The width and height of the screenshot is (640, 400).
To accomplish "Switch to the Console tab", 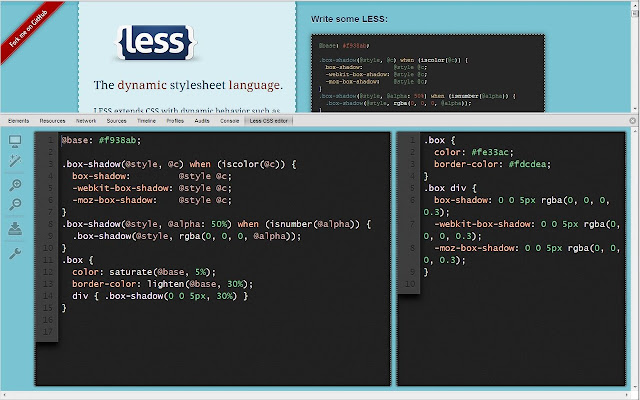I will pyautogui.click(x=229, y=121).
